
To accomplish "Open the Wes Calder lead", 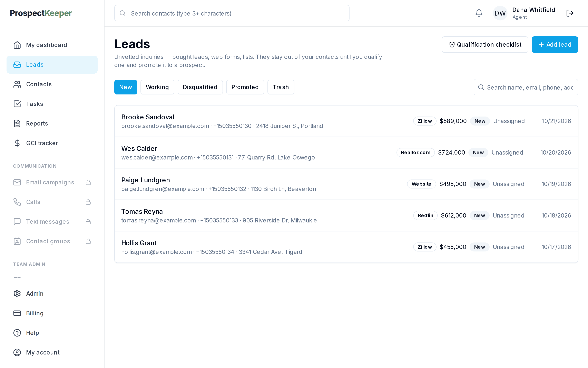I will click(346, 153).
